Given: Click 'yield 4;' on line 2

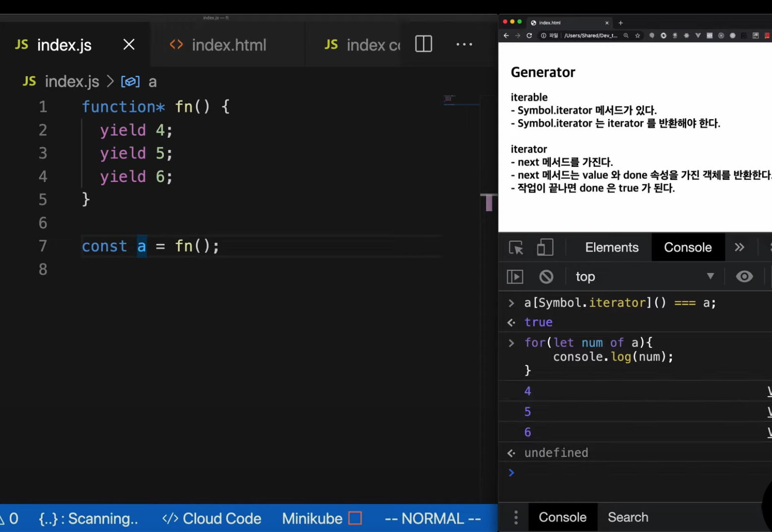Looking at the screenshot, I should (x=136, y=130).
